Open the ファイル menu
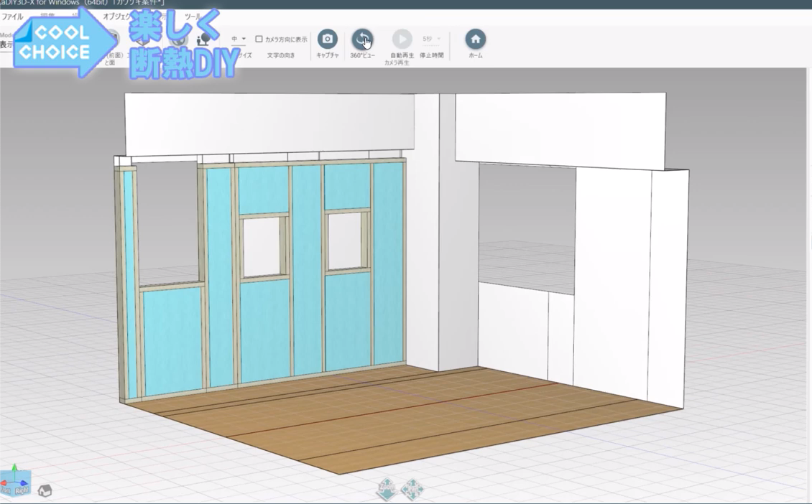 [13, 17]
